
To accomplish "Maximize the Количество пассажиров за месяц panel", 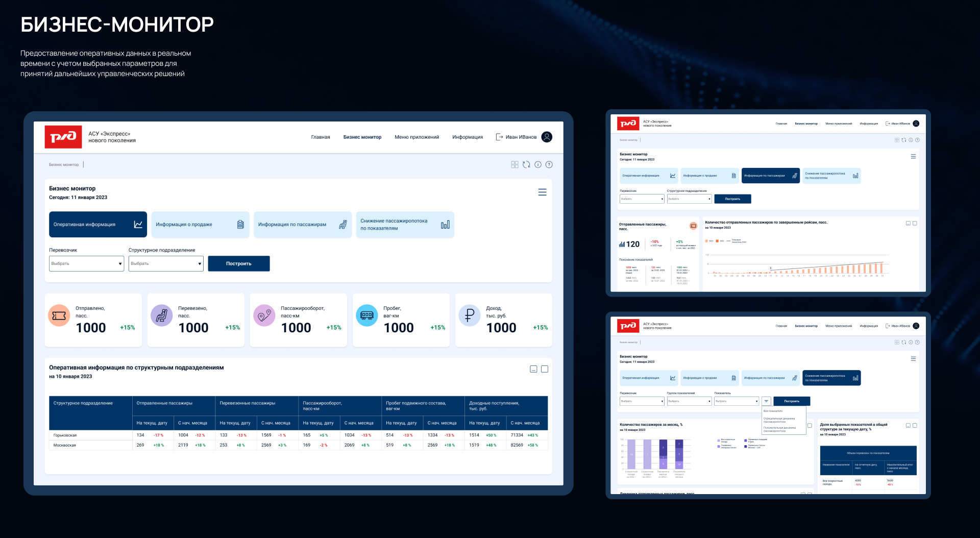I will [810, 426].
